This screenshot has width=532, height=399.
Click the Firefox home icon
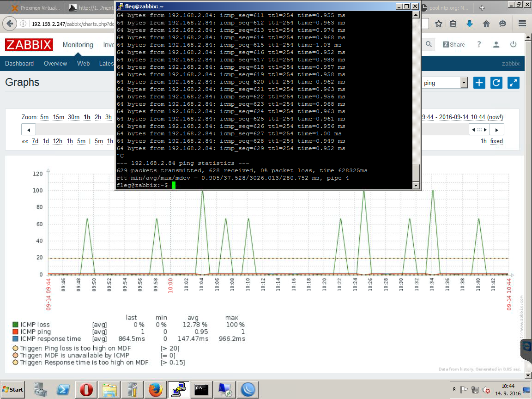pos(486,24)
